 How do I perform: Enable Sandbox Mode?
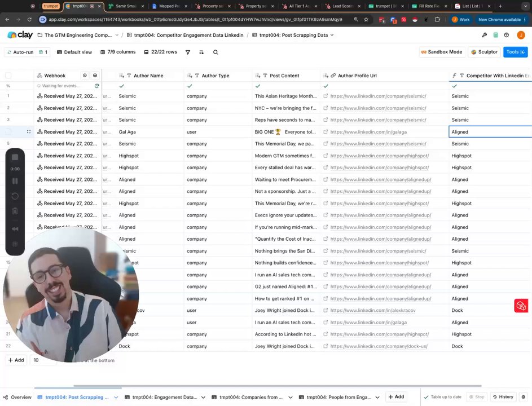[x=442, y=52]
